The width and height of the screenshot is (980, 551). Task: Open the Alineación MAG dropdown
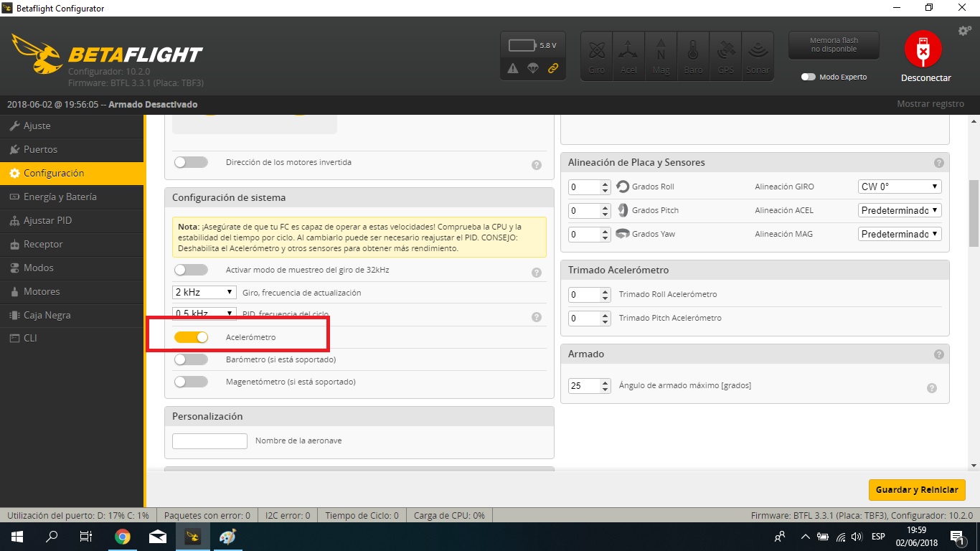900,234
